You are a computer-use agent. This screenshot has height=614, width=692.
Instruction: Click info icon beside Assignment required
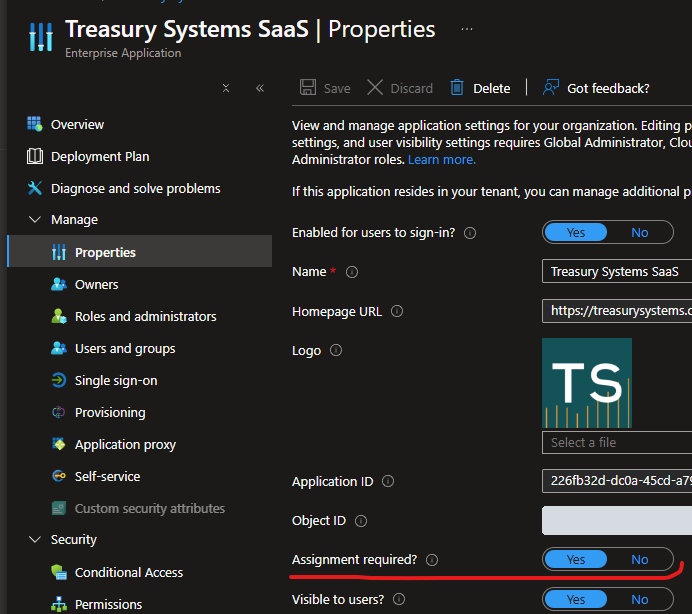click(x=432, y=560)
